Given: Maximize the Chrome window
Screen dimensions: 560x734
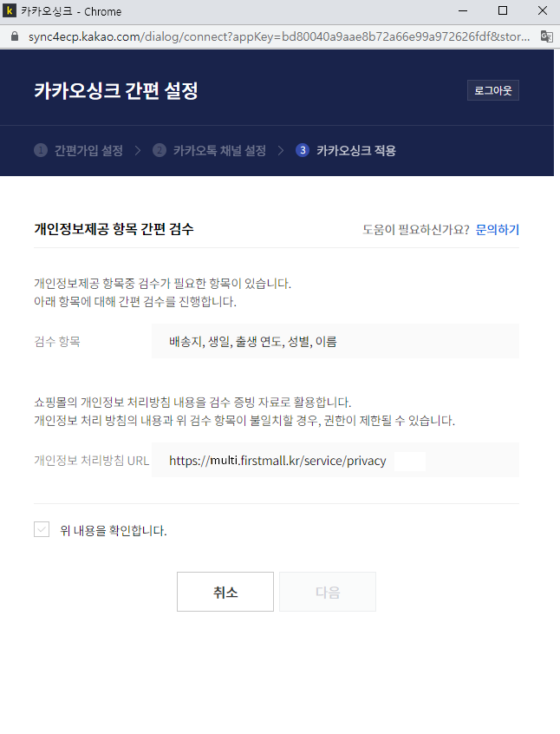Looking at the screenshot, I should point(503,10).
